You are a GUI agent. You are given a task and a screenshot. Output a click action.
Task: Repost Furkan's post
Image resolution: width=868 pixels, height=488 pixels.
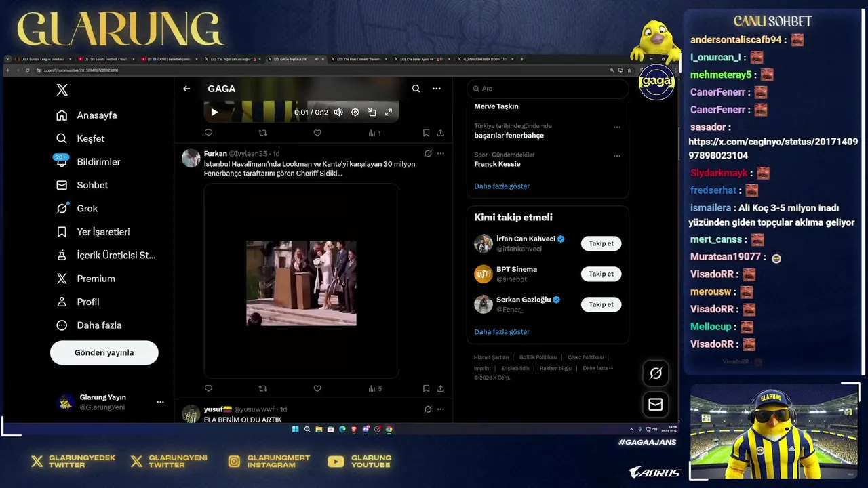tap(263, 388)
